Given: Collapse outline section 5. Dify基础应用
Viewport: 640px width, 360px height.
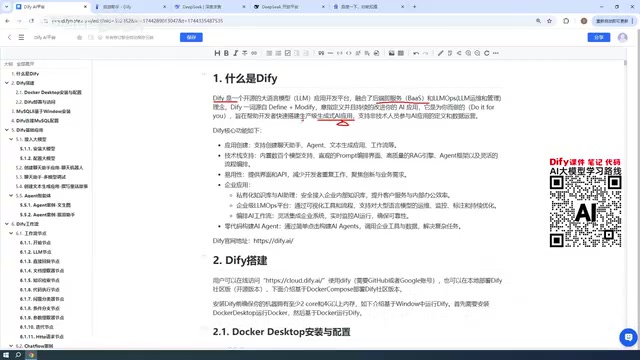Looking at the screenshot, I should pyautogui.click(x=7, y=130).
